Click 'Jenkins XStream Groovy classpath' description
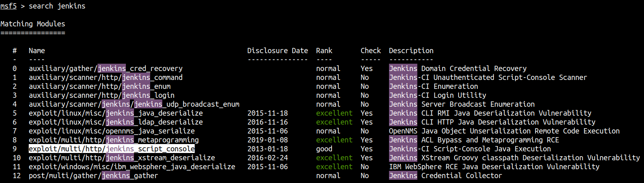 (x=514, y=158)
